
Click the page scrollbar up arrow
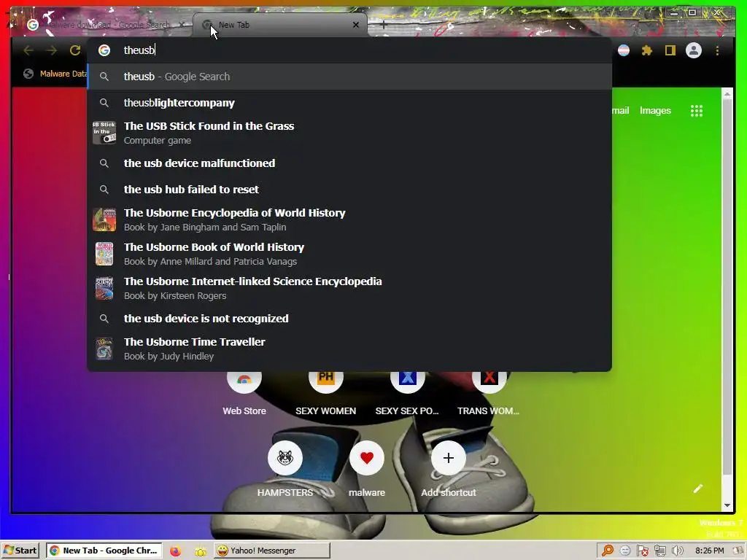click(x=727, y=94)
